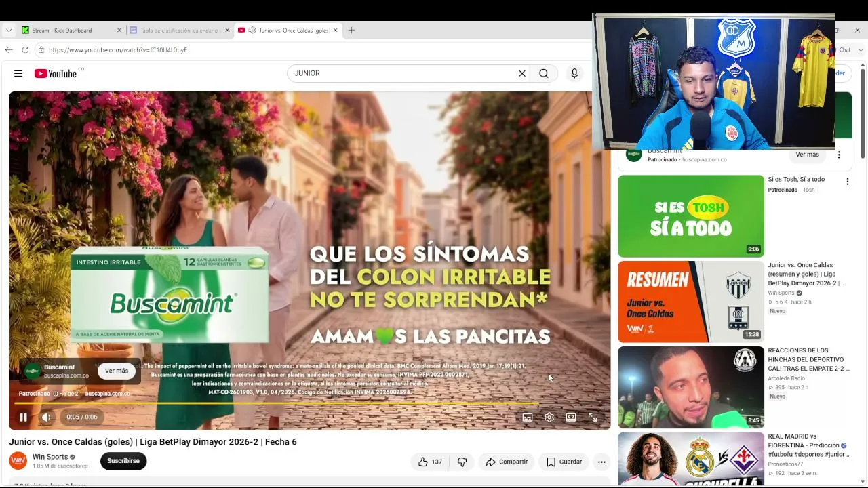The height and width of the screenshot is (488, 868).
Task: Save the video using Guardar
Action: 564,462
